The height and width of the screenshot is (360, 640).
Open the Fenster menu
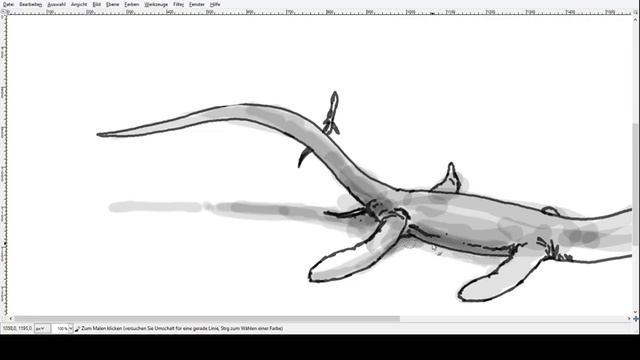[x=197, y=4]
